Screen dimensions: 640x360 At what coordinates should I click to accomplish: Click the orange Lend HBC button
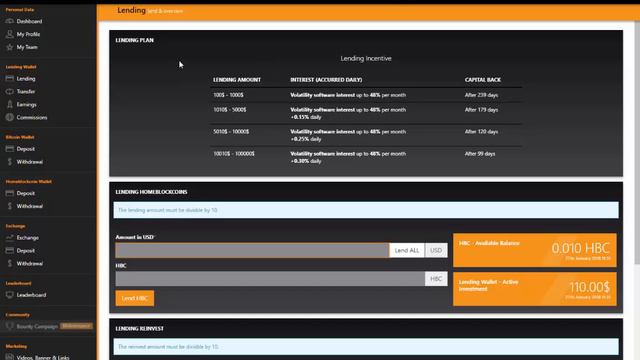coord(135,298)
